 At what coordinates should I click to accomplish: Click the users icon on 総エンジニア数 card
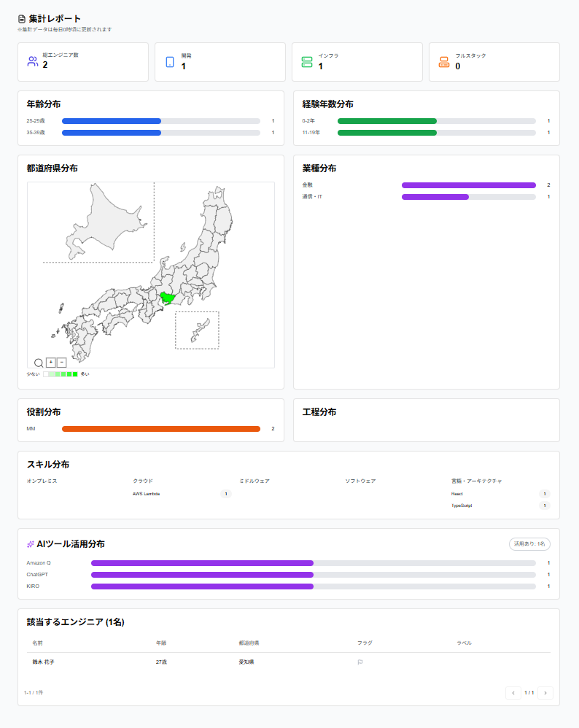33,61
